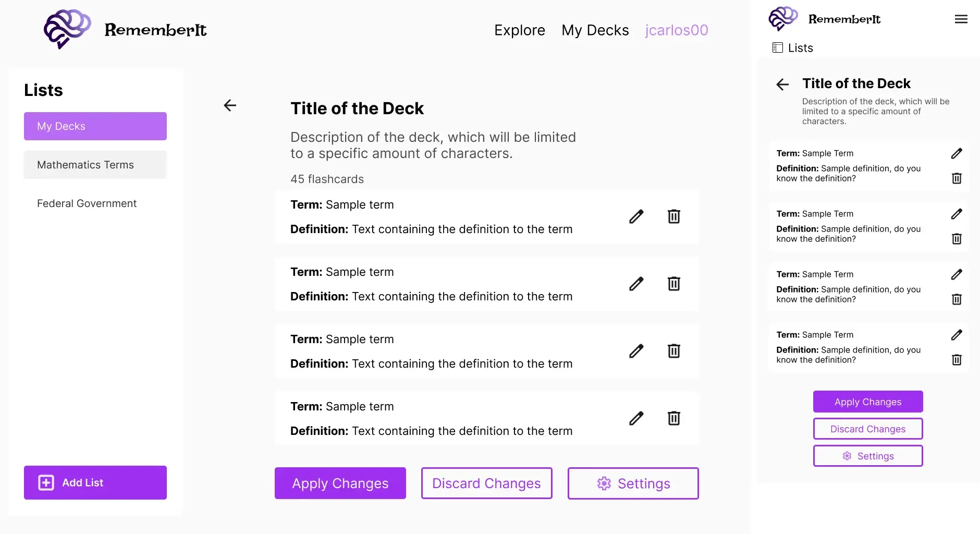
Task: Go back using the arrow beside the desktop deck title
Action: tap(230, 105)
